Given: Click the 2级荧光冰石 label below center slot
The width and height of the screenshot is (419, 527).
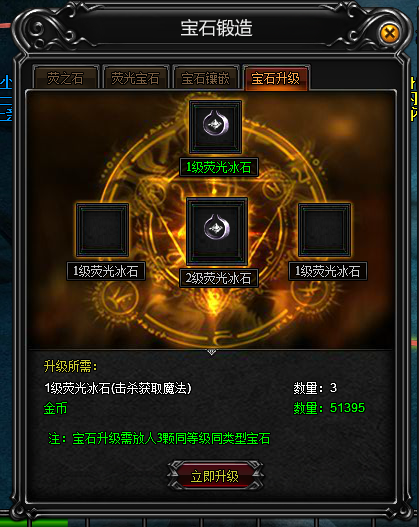Looking at the screenshot, I should (x=219, y=278).
